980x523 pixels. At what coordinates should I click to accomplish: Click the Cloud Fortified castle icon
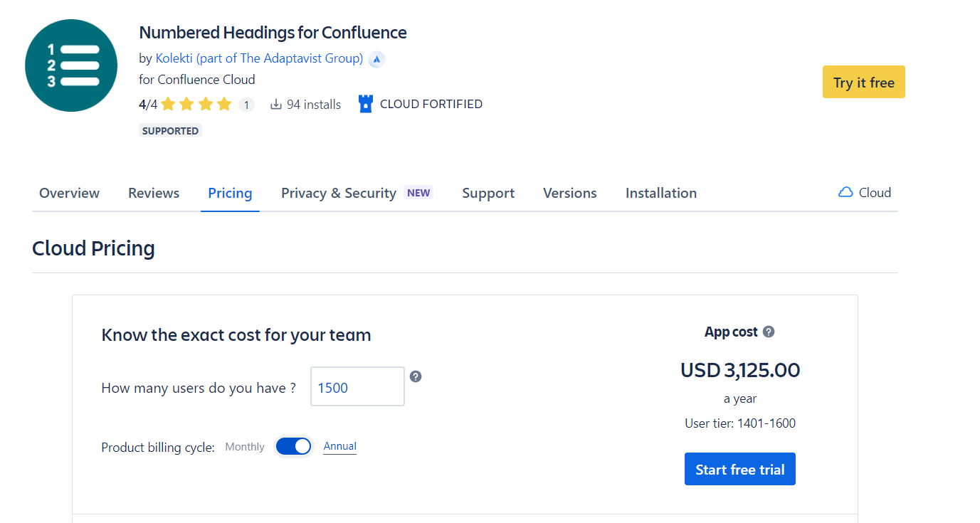[x=366, y=105]
